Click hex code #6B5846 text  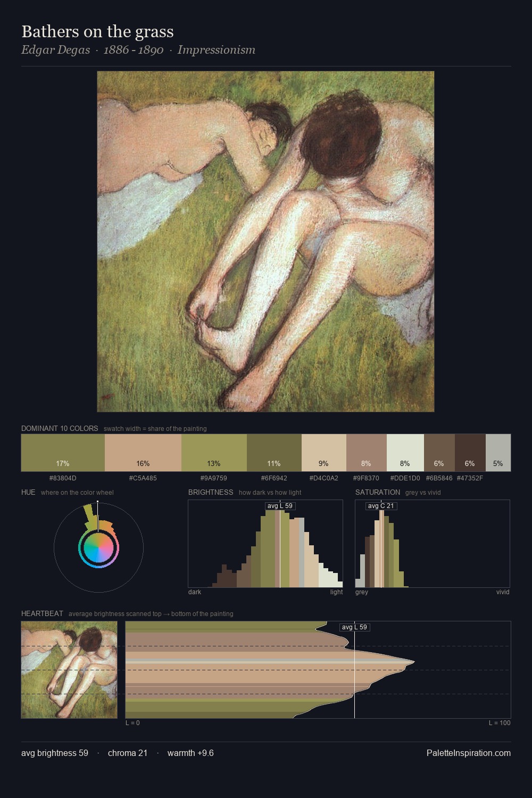point(439,478)
